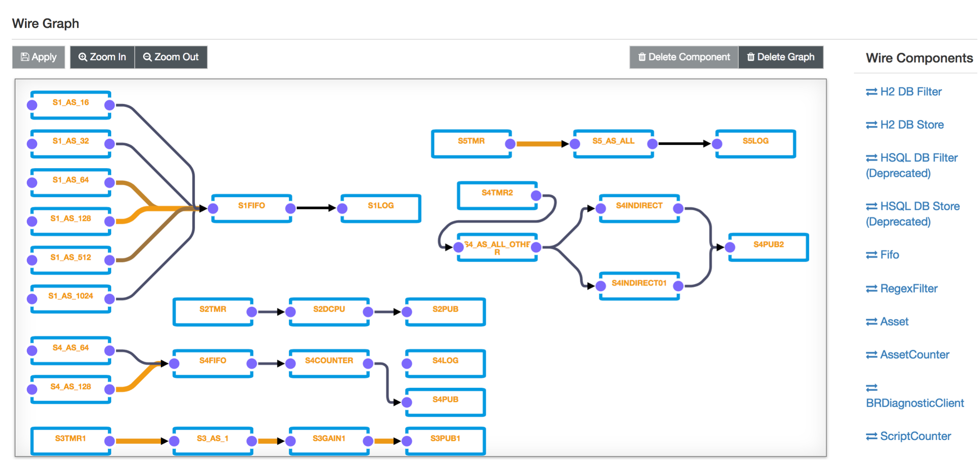Select the S2TMR node
Viewport: 980px width, 462px height.
click(x=213, y=312)
